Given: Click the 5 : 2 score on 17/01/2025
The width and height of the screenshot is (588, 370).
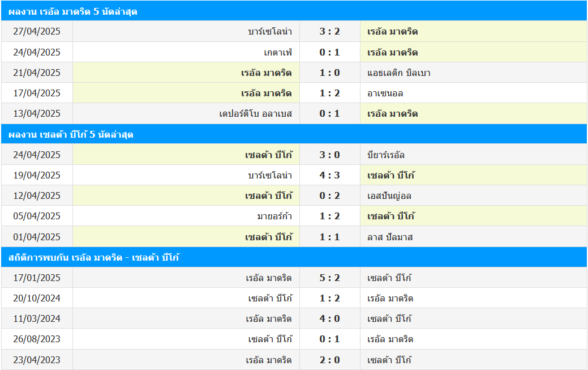Looking at the screenshot, I should tap(329, 278).
